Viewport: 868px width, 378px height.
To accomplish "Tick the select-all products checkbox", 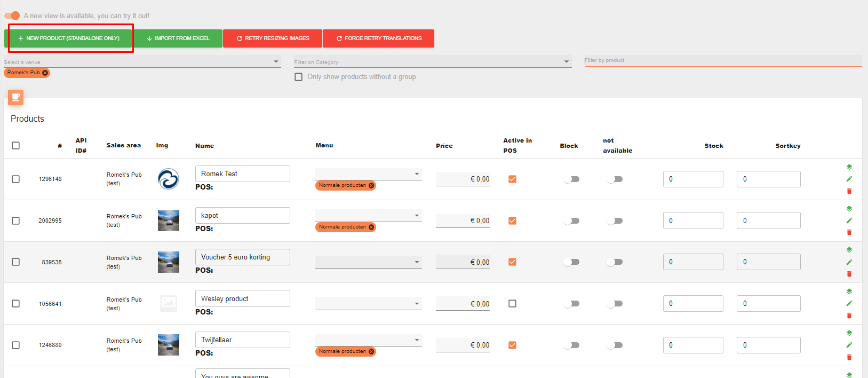I will coord(16,145).
